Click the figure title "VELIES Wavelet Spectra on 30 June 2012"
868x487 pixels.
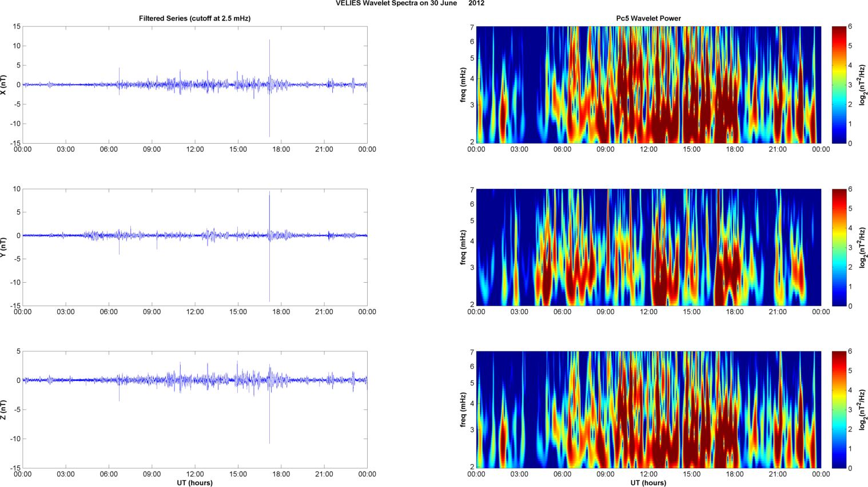410,3
